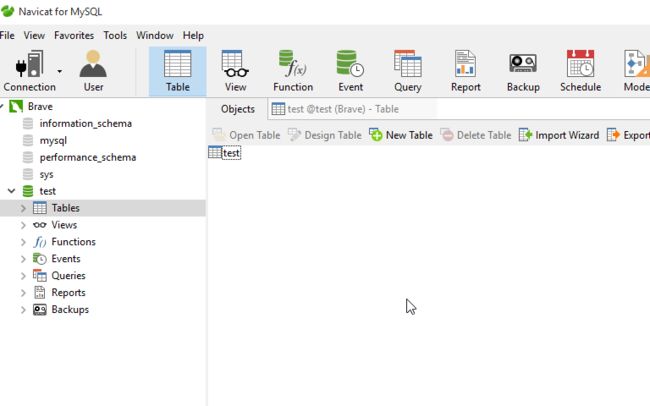
Task: Open the Tools menu
Action: coord(115,36)
